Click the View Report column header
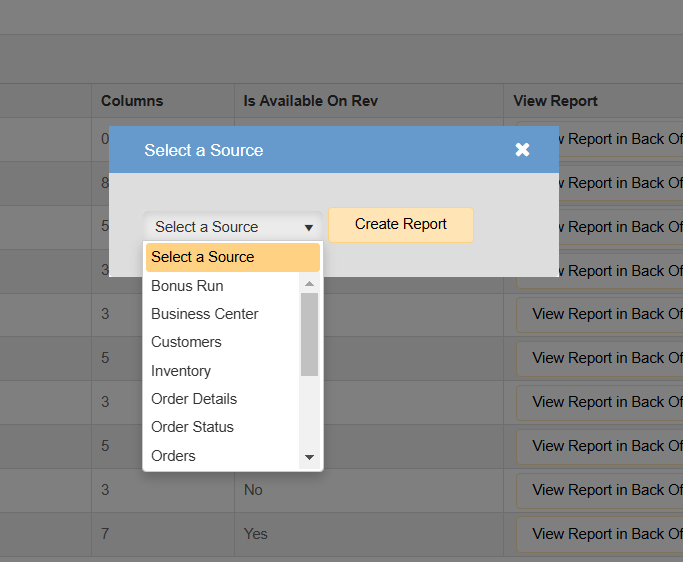683x562 pixels. [555, 101]
